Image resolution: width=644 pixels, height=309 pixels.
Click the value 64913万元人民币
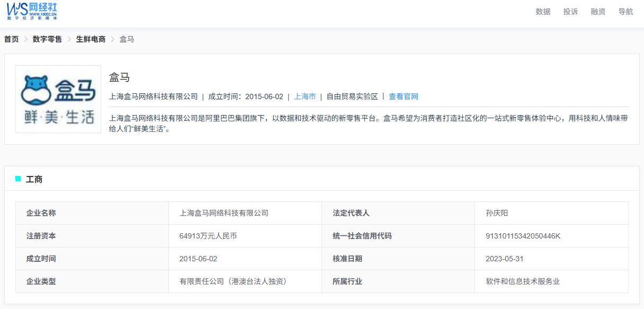(208, 236)
